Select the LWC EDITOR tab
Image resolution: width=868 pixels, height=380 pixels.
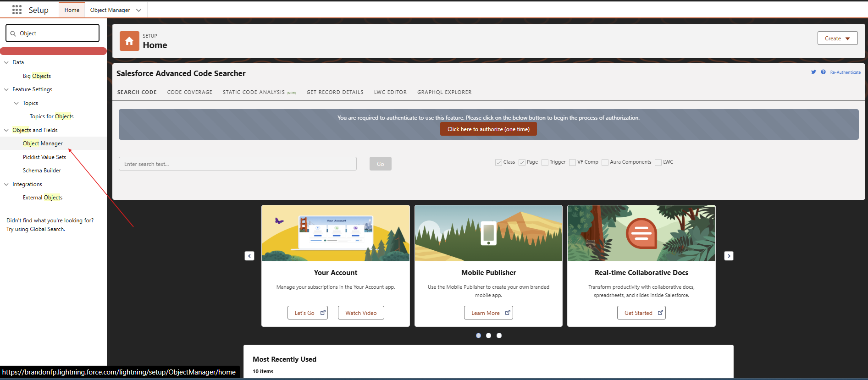click(390, 92)
